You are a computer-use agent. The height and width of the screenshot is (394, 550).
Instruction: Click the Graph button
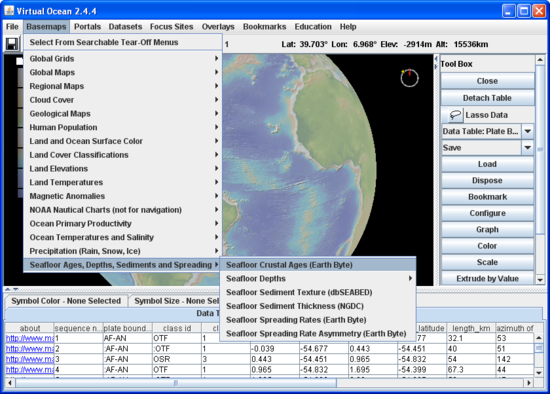(x=487, y=229)
